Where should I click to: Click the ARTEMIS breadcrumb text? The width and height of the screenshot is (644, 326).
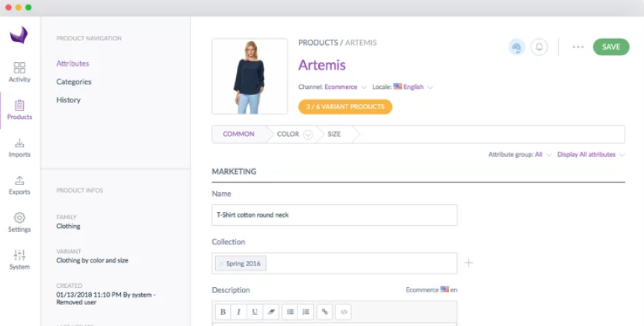click(361, 43)
